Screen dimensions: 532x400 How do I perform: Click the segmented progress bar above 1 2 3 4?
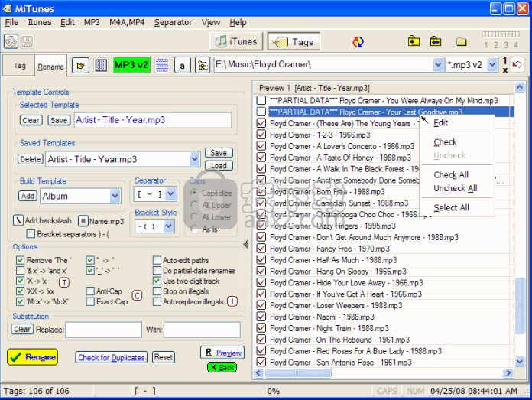coord(501,34)
